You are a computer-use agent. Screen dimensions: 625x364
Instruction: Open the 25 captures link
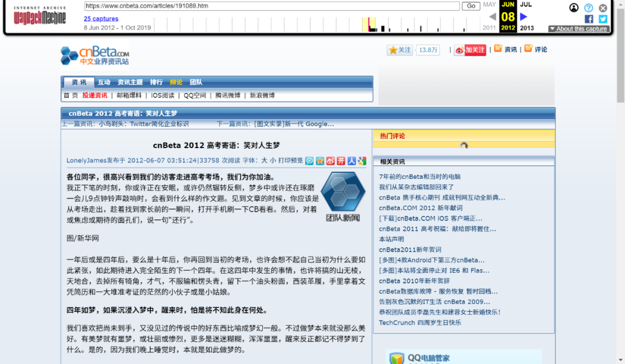click(x=101, y=19)
